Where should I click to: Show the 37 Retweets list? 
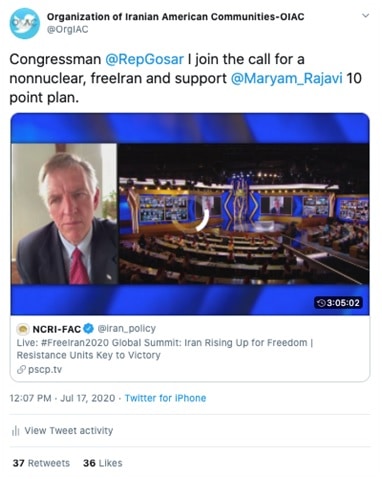click(x=41, y=463)
